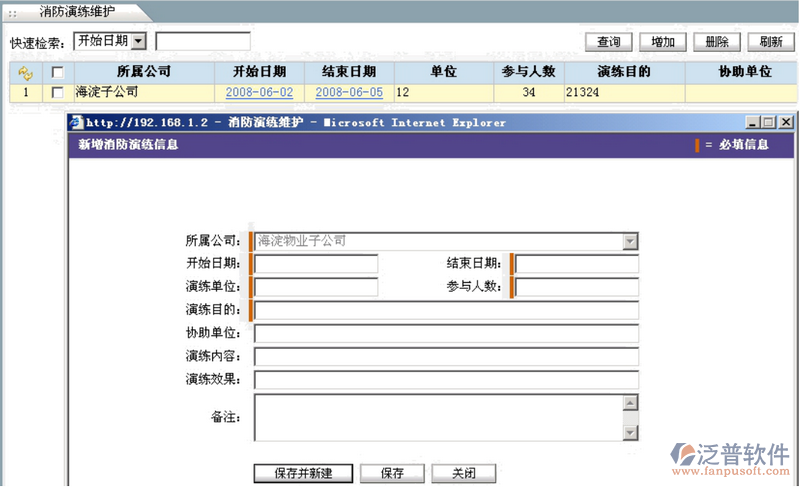Click the 查询 button
800x487 pixels.
tap(608, 42)
